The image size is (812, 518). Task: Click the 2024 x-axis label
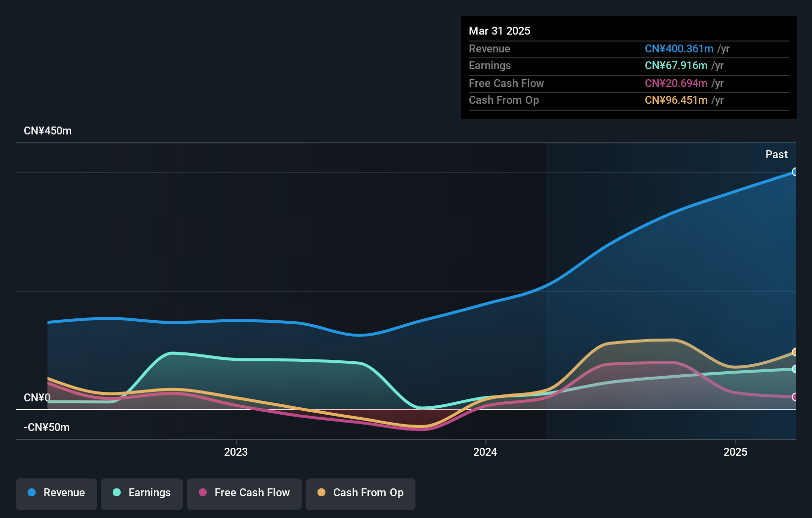(485, 452)
